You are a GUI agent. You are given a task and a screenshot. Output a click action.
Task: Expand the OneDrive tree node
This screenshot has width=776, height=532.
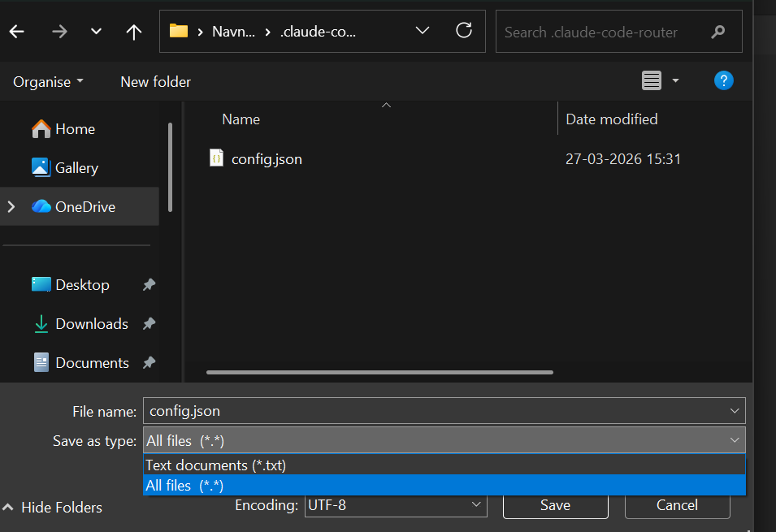pos(11,207)
